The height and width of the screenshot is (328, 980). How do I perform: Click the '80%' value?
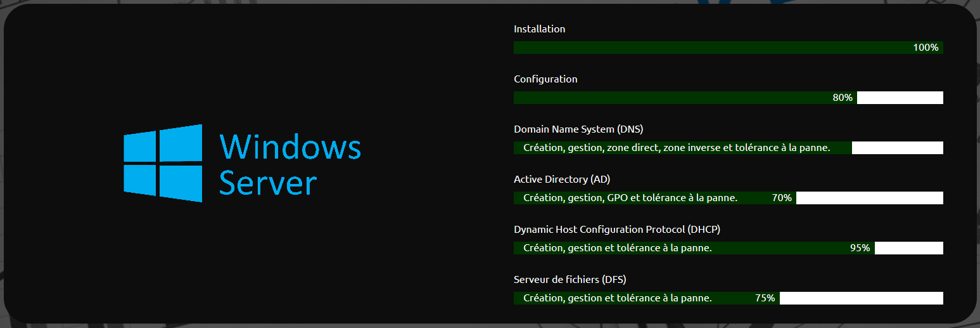[843, 98]
